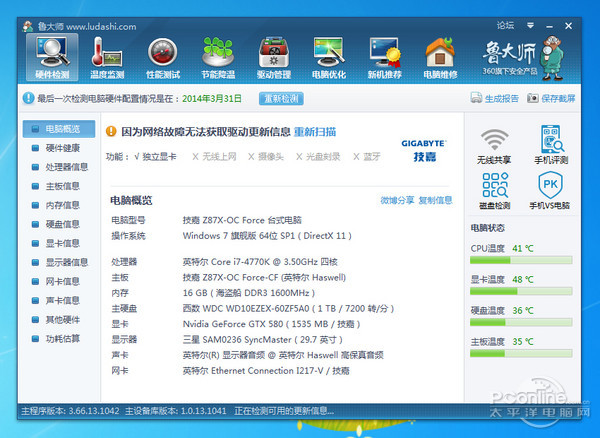Screen dimensions: 600x438
Task: Click the blue info exclamation icon
Action: [x=28, y=98]
